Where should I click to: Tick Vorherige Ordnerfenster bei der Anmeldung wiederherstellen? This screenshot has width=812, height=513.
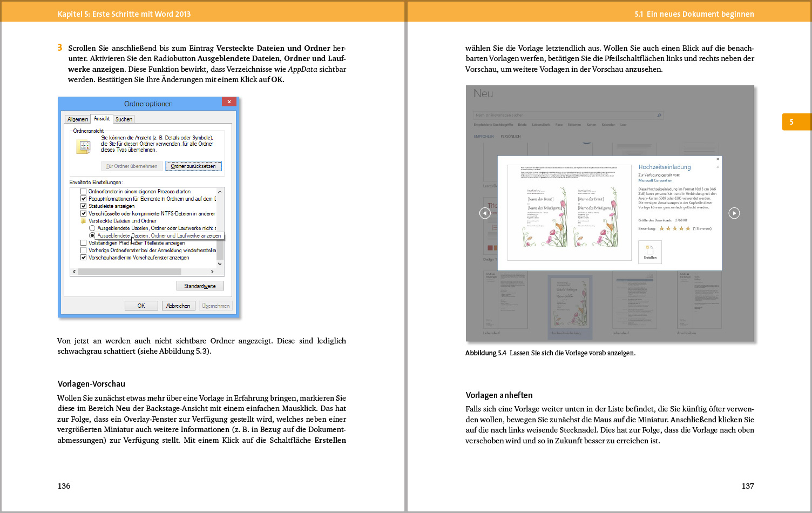(x=84, y=250)
